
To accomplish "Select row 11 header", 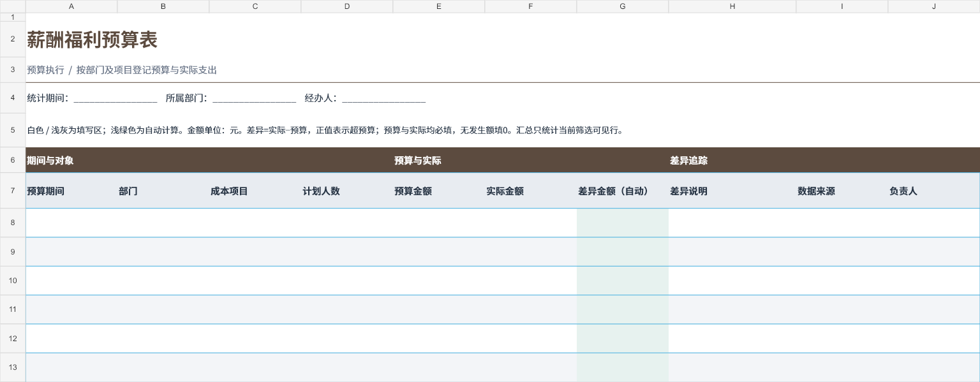I will (x=13, y=309).
